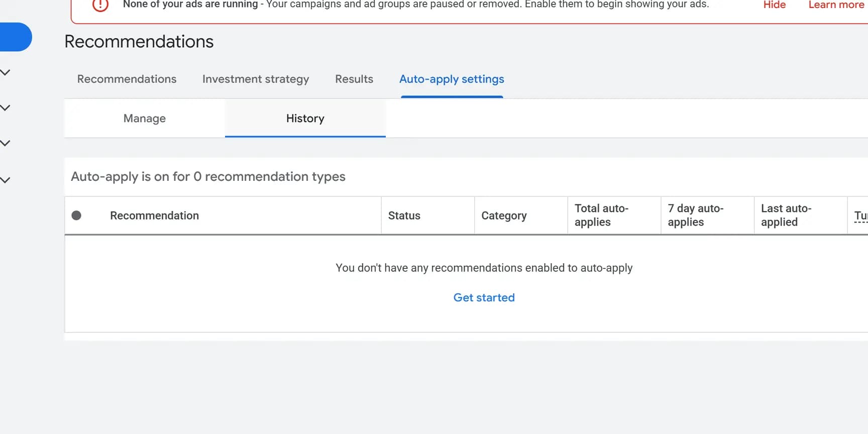868x434 pixels.
Task: Hide the ads-not-running alert banner
Action: (x=775, y=5)
